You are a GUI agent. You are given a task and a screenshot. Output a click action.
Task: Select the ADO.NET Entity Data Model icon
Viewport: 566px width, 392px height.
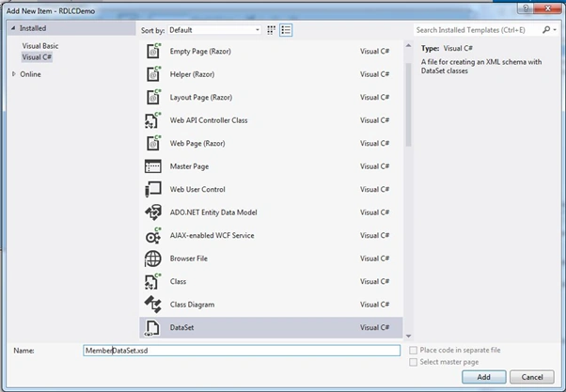pyautogui.click(x=153, y=212)
